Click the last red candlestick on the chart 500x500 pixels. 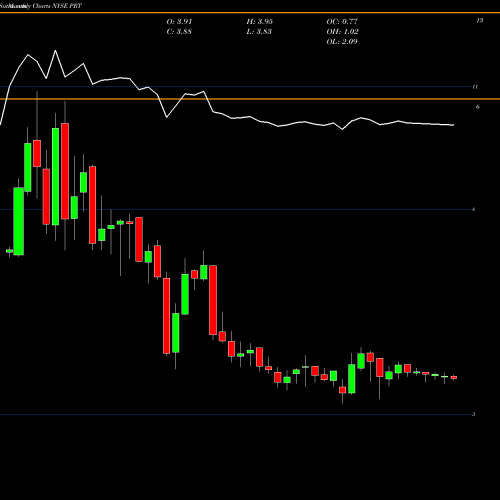(454, 377)
